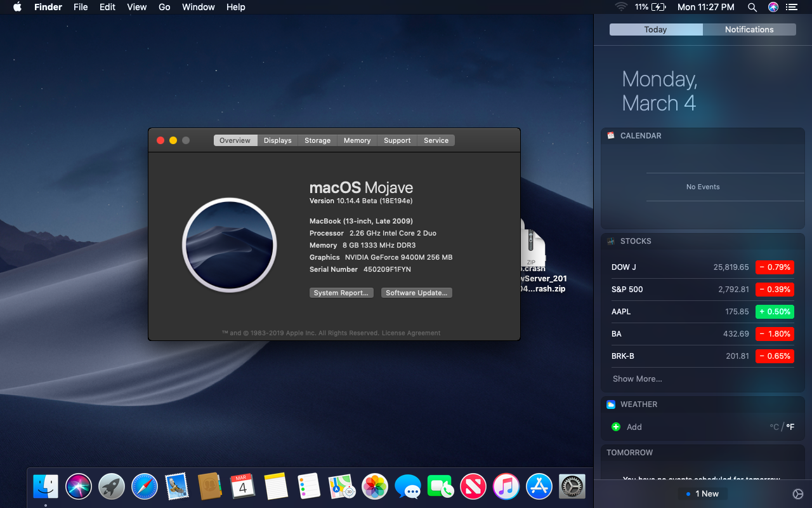Open the App Store Dock icon
This screenshot has width=812, height=508.
[539, 487]
